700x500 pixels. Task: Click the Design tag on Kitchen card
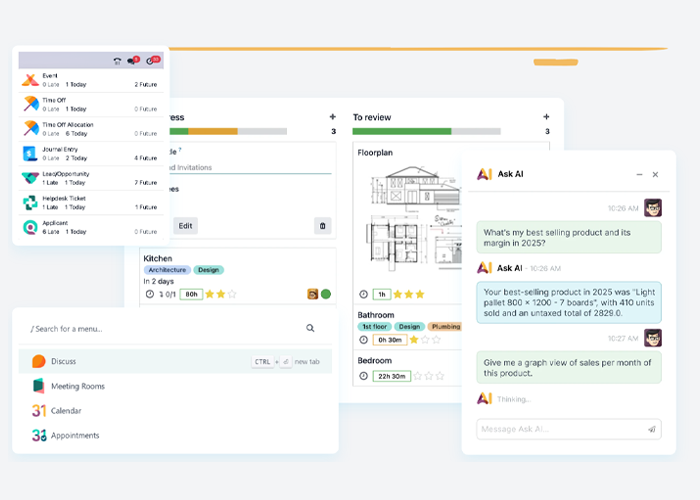click(x=208, y=270)
